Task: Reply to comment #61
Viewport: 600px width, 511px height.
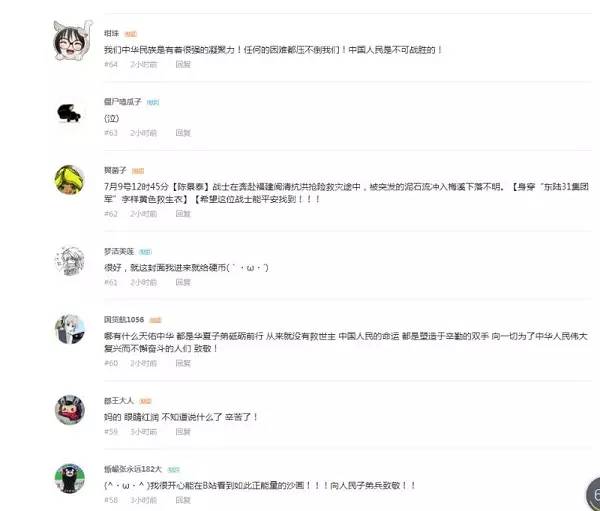Action: (x=183, y=282)
